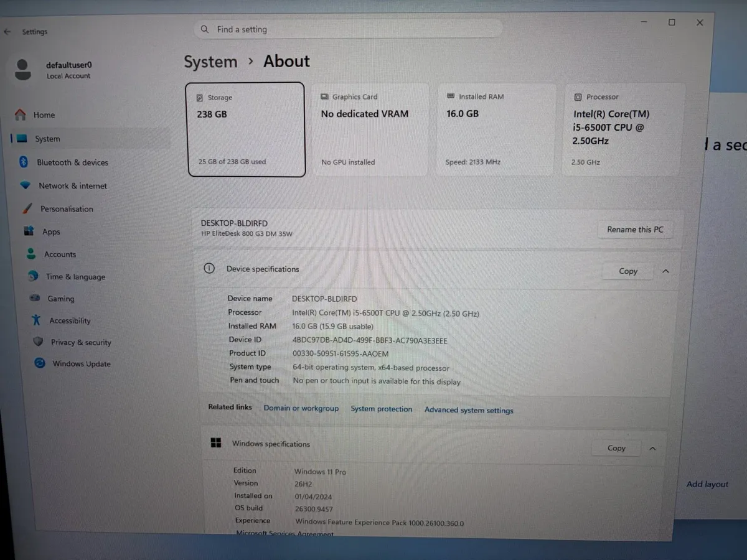The image size is (747, 560).
Task: Click the Gaming controller icon
Action: pyautogui.click(x=35, y=299)
